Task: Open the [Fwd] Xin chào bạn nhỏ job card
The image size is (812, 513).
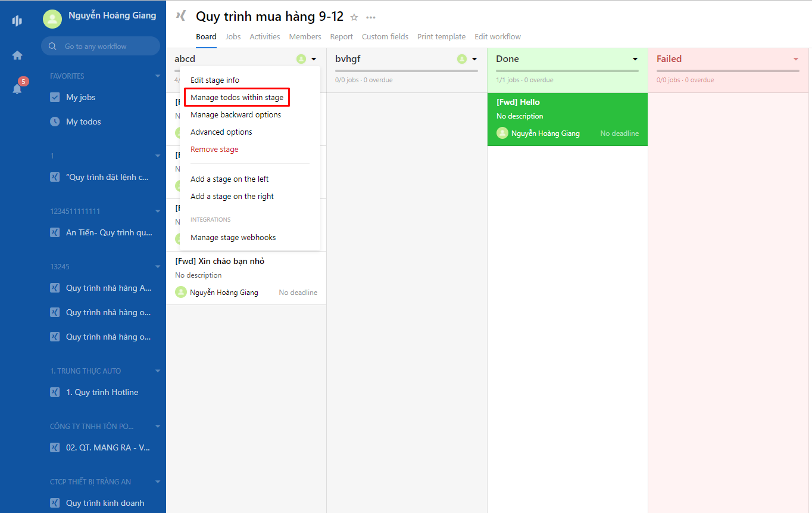Action: click(x=246, y=277)
